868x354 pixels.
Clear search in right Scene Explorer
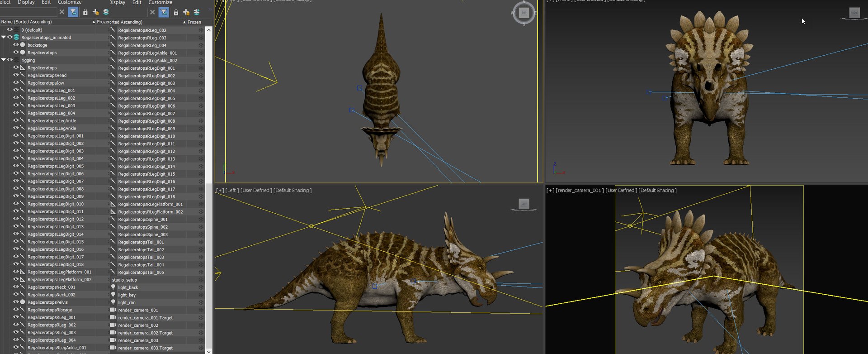[x=152, y=12]
